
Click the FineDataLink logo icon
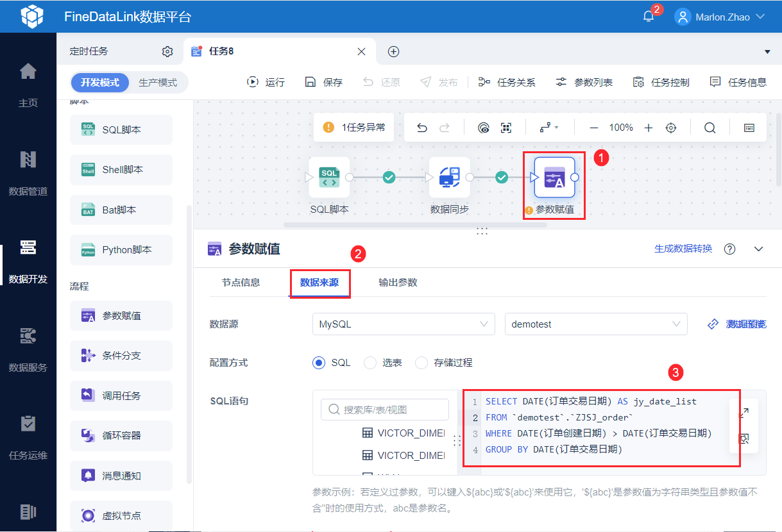[x=32, y=16]
